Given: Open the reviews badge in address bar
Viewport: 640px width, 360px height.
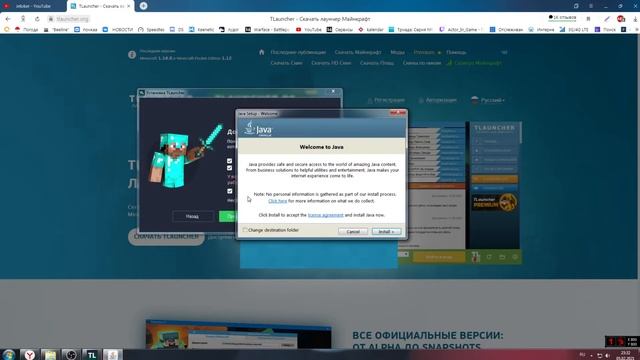Looking at the screenshot, I should click(x=562, y=18).
